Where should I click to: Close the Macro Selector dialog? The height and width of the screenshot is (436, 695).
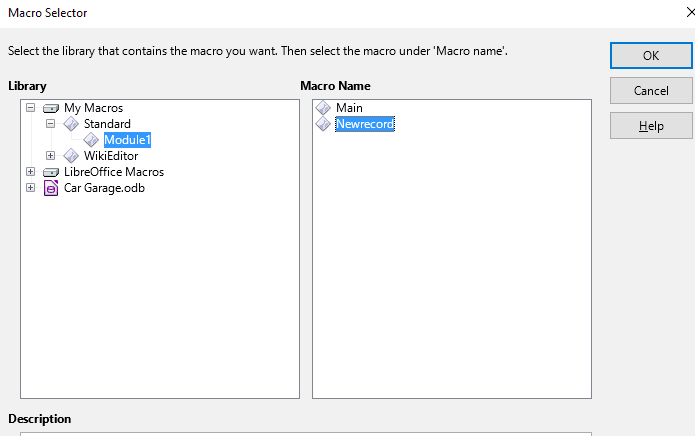tap(690, 12)
